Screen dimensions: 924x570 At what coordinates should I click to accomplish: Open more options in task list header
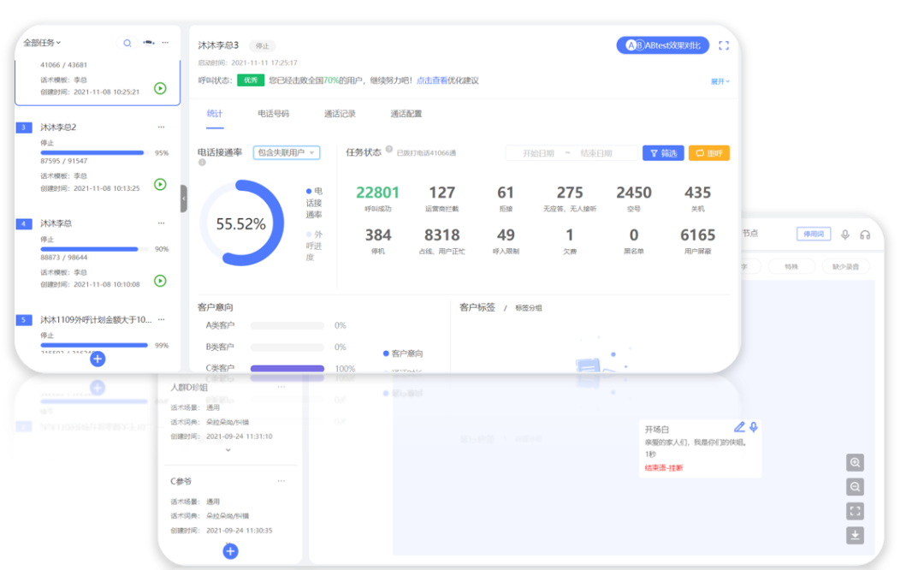[x=166, y=43]
